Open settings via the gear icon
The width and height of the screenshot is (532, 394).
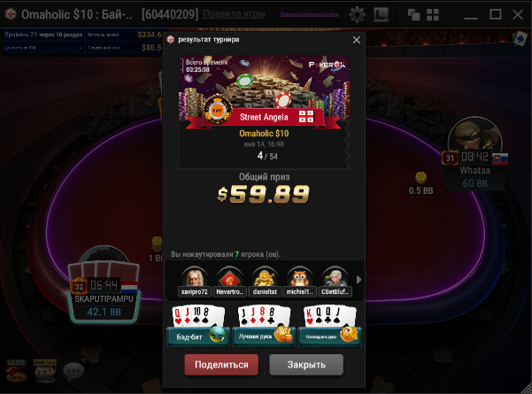[357, 14]
